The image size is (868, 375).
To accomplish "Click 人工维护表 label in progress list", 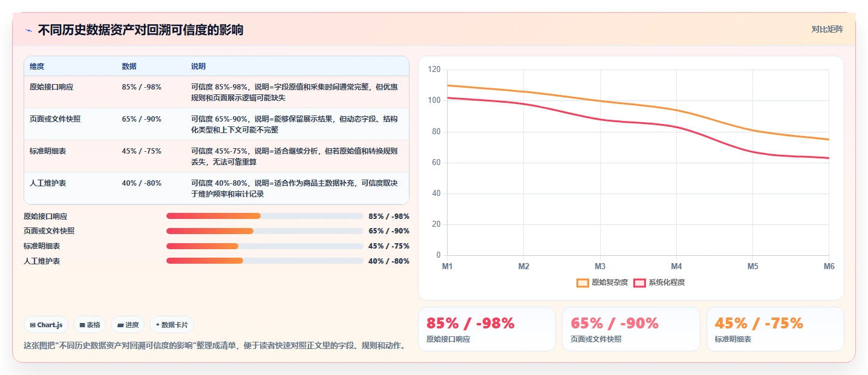I will (42, 261).
